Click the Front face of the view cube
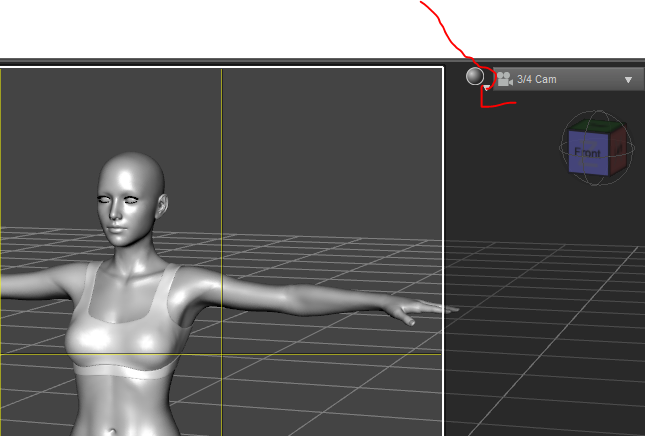645x436 pixels. point(588,153)
